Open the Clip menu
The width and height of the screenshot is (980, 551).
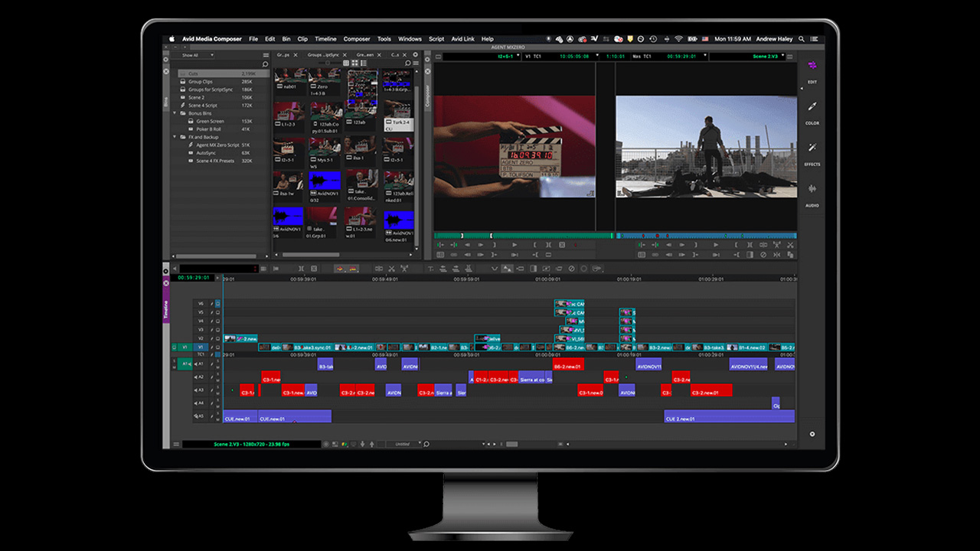click(302, 39)
